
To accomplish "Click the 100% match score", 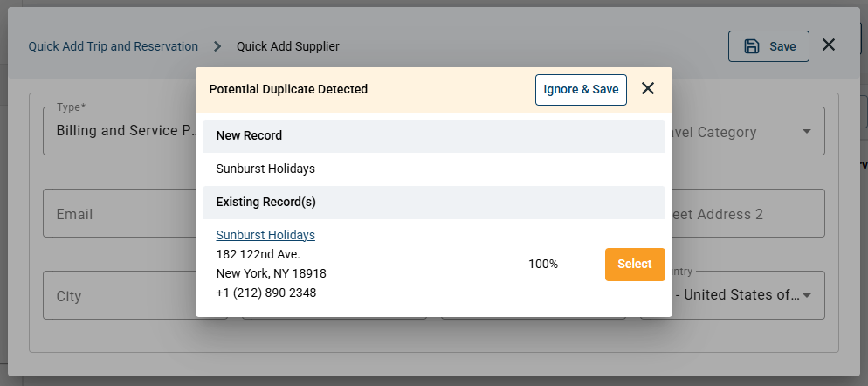I will pyautogui.click(x=543, y=264).
